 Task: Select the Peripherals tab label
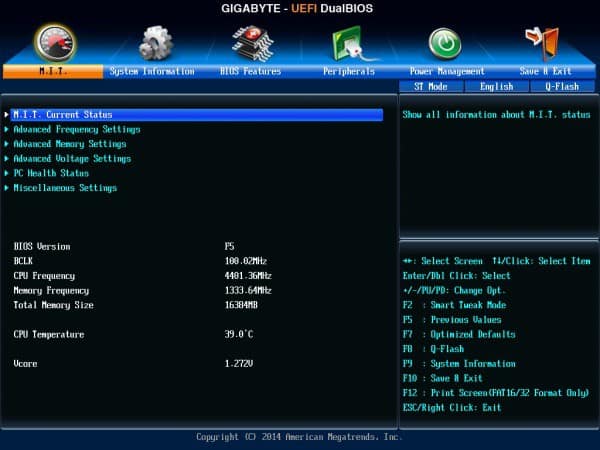click(349, 72)
